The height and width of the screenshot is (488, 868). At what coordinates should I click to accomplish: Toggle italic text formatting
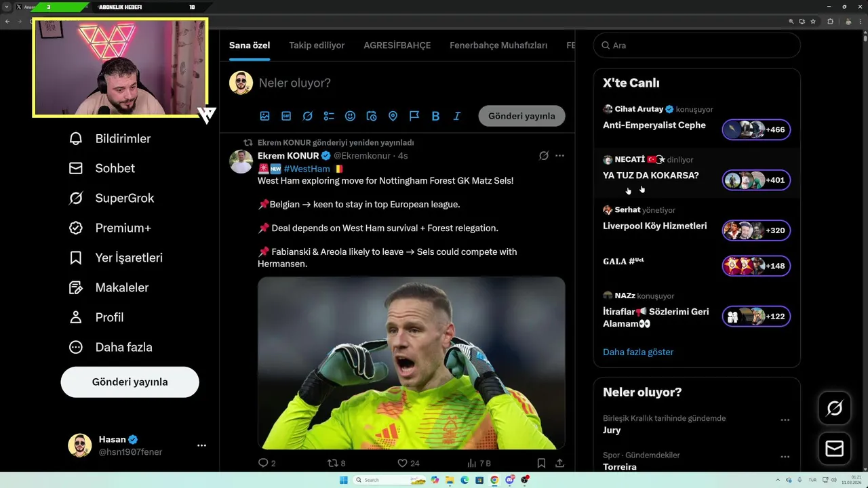[456, 116]
